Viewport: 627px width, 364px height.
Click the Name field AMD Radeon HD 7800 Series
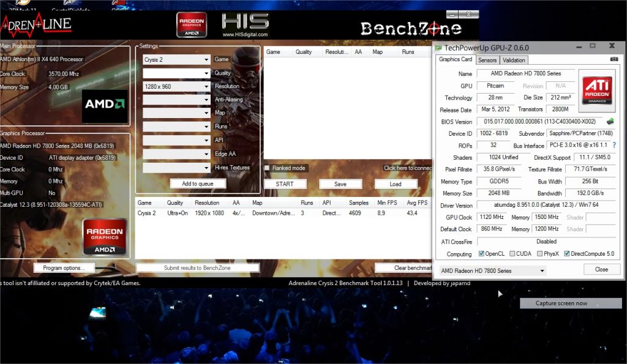[x=526, y=73]
